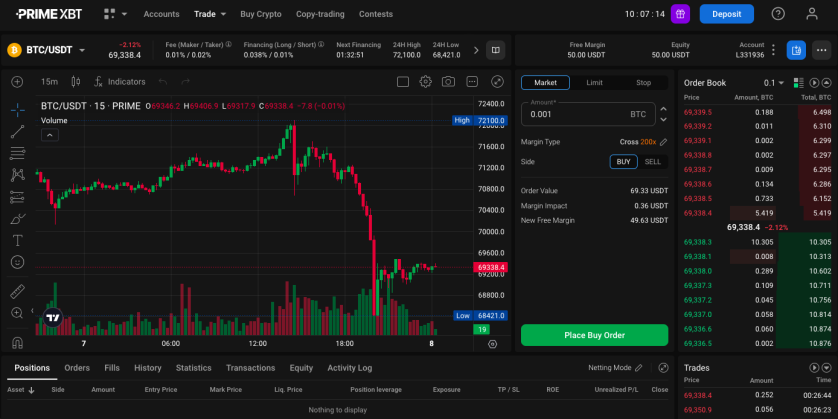Click the Deposit button
838x419 pixels.
click(726, 14)
